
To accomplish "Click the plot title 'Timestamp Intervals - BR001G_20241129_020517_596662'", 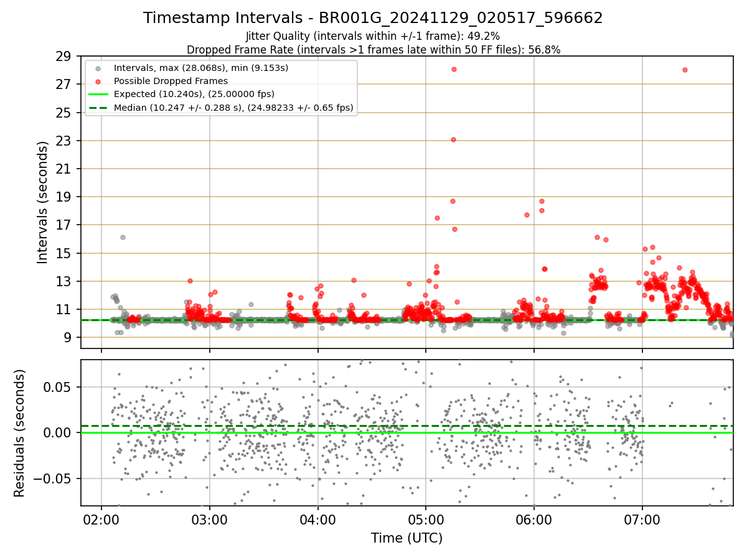I will tap(373, 18).
